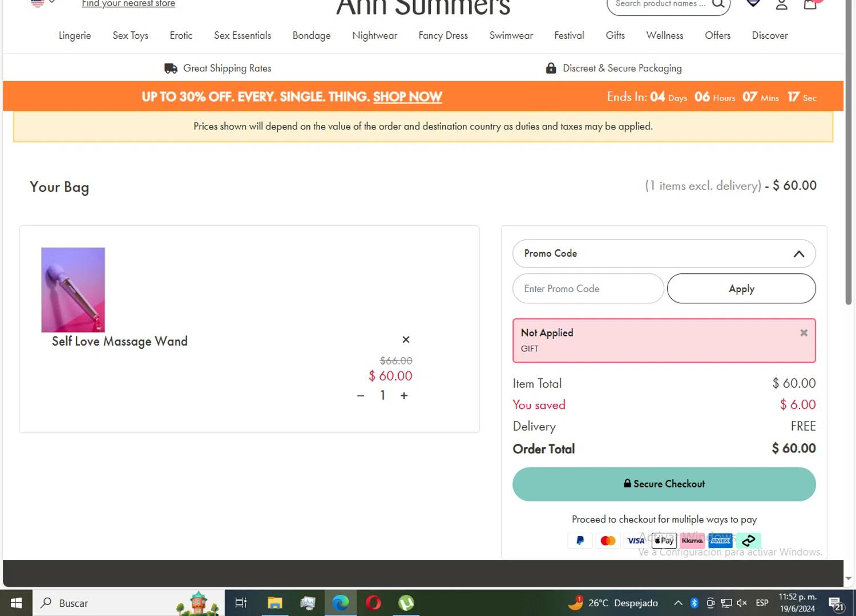Open the Discover menu
The image size is (856, 616).
pos(770,35)
